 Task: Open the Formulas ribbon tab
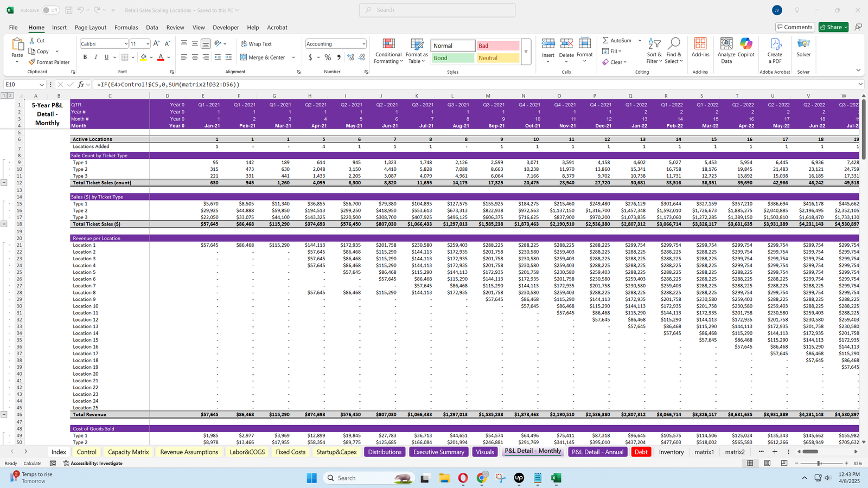126,28
